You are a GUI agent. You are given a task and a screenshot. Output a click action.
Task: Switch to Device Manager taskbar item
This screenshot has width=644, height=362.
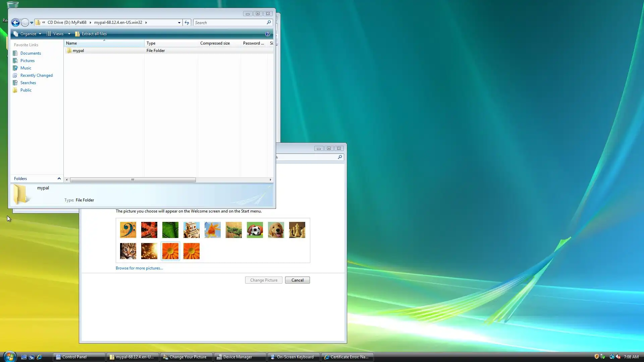[x=237, y=357]
